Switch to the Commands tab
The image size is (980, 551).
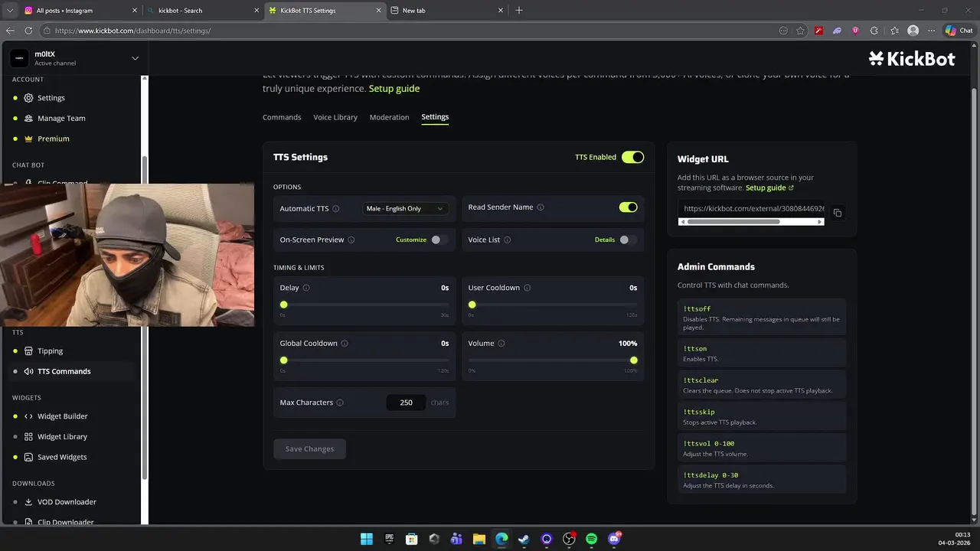[x=282, y=117]
